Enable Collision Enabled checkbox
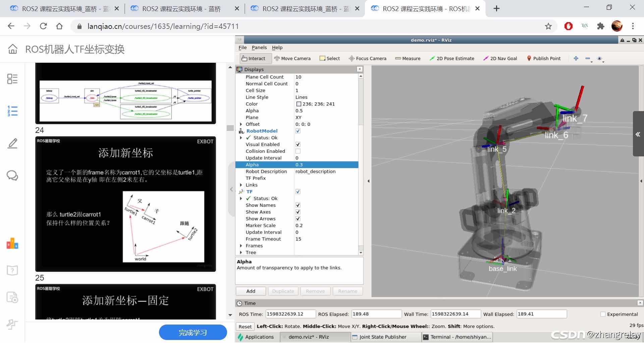644x343 pixels. click(298, 151)
